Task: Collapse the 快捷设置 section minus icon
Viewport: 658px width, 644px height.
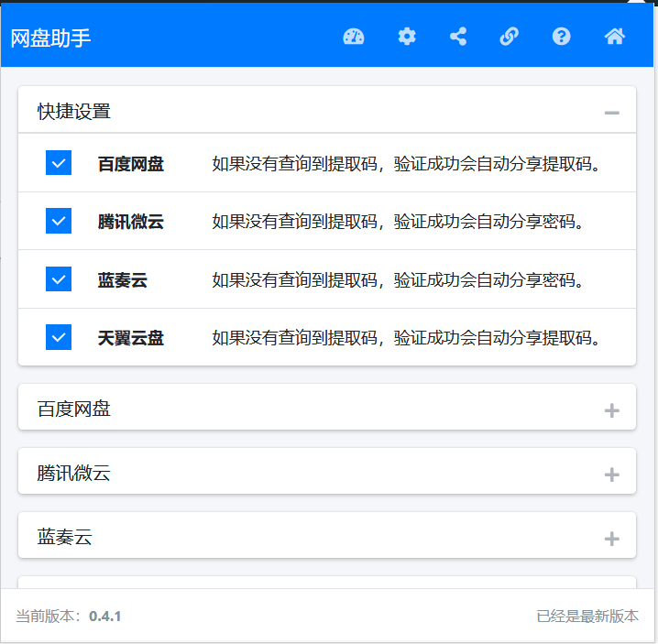Action: (x=611, y=113)
